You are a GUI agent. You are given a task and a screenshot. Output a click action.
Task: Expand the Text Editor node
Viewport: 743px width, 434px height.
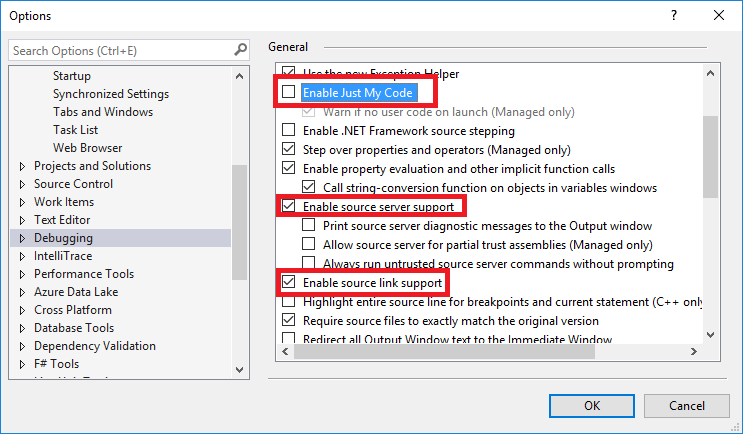(23, 220)
